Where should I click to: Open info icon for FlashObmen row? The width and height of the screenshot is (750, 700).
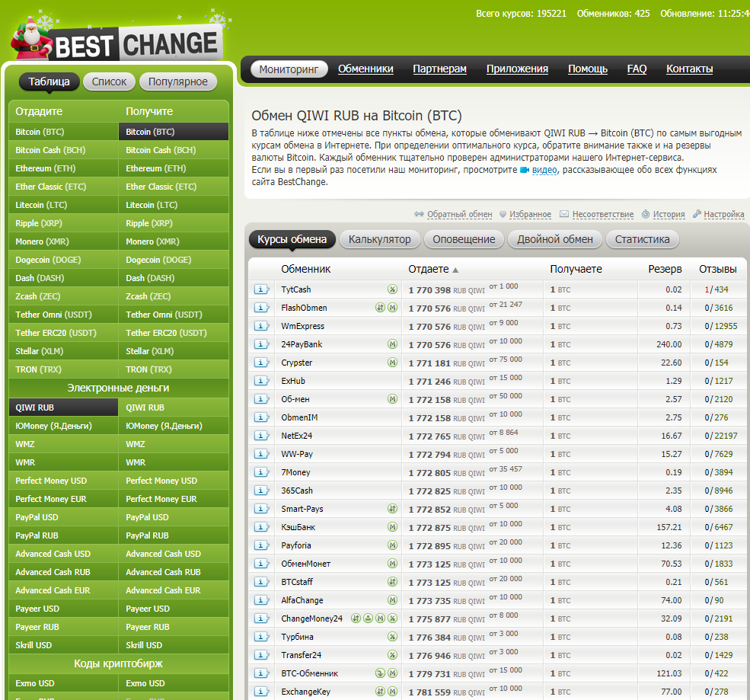pos(261,308)
